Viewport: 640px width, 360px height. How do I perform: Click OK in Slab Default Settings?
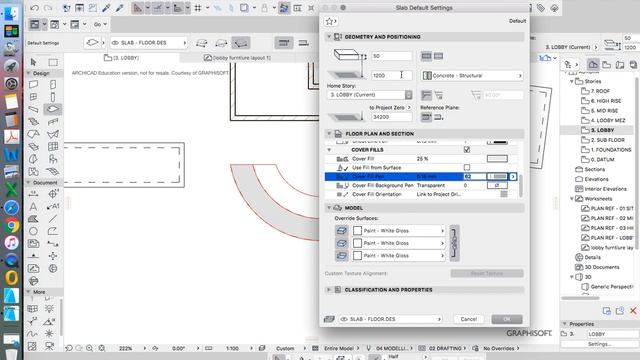[507, 319]
